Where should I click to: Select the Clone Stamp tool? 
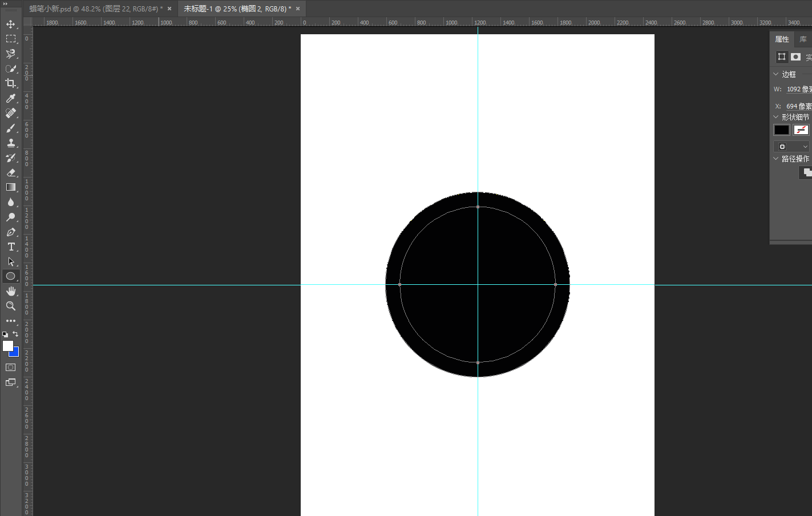click(x=10, y=143)
